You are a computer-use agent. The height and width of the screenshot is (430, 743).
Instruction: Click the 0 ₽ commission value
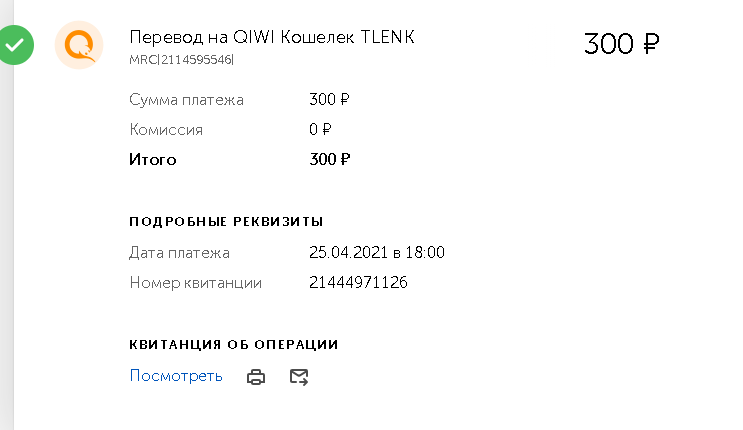click(320, 129)
